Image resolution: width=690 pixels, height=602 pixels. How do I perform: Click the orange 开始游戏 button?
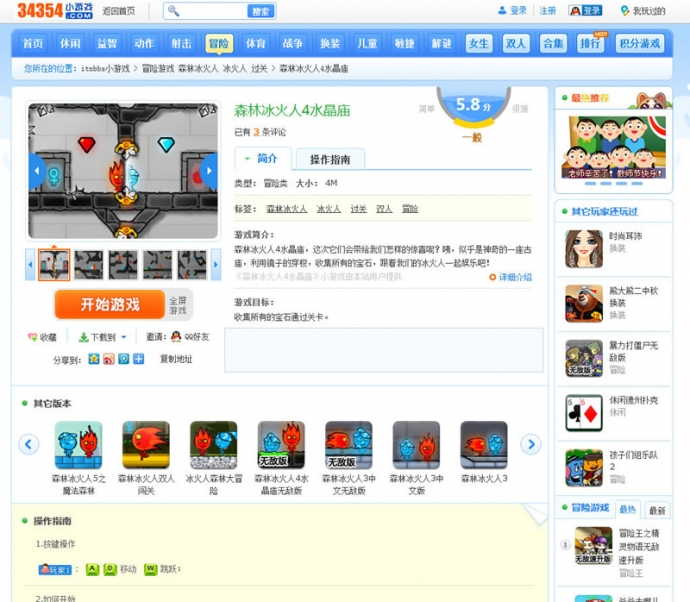click(110, 304)
